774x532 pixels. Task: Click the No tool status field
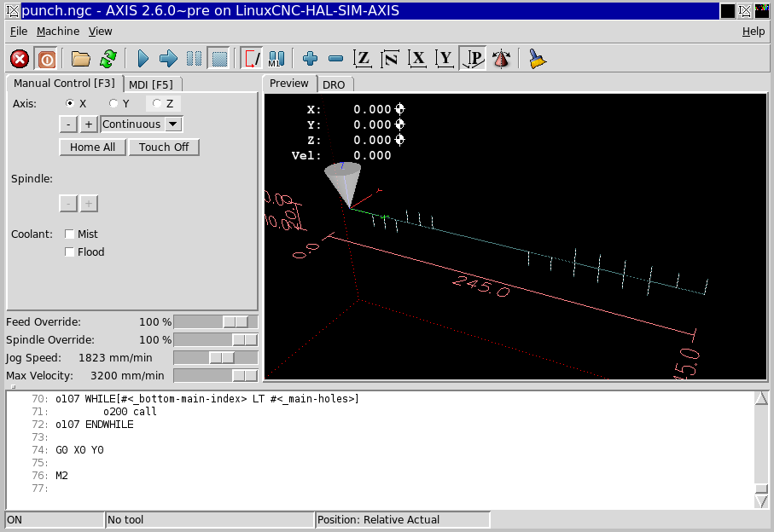point(210,520)
